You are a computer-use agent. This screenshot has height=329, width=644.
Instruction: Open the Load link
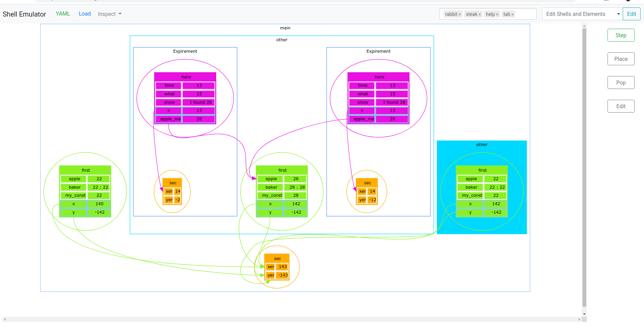coord(85,14)
